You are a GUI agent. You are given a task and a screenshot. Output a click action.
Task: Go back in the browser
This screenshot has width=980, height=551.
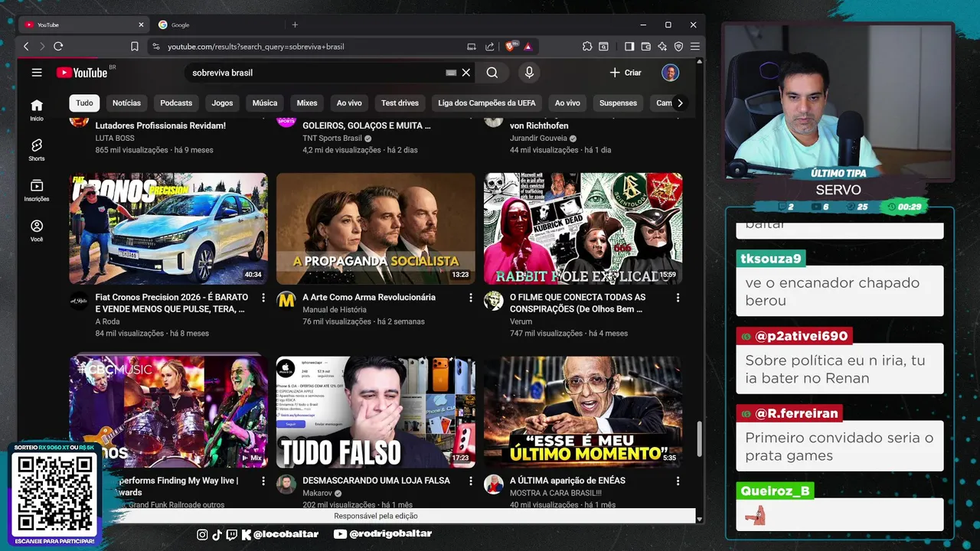point(26,47)
